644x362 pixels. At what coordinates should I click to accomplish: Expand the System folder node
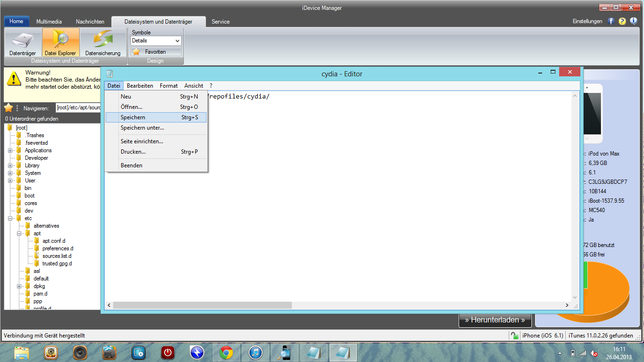tap(10, 173)
